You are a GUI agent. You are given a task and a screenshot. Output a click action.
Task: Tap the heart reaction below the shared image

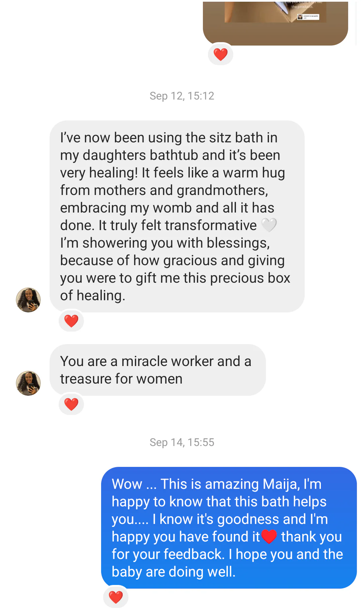click(x=220, y=54)
